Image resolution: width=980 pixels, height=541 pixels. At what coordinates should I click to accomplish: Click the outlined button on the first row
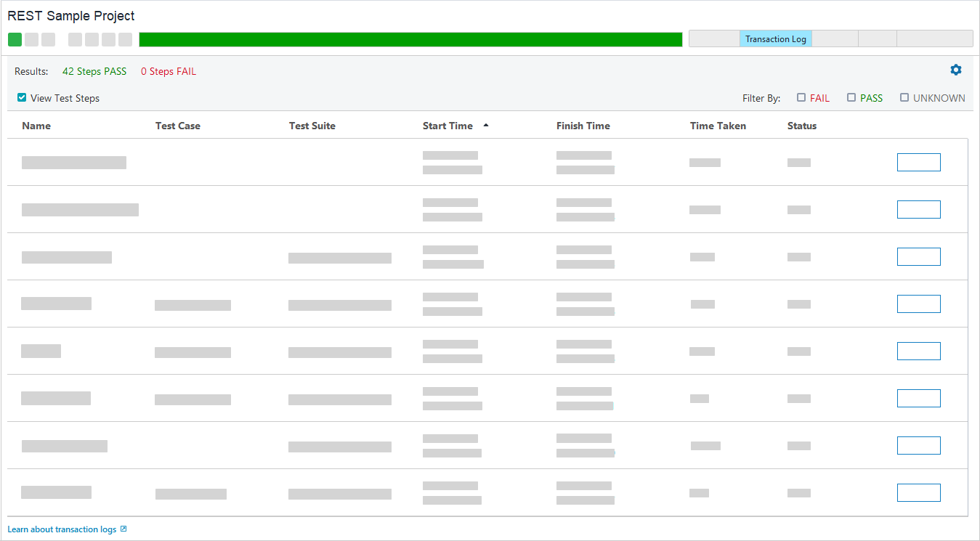(x=918, y=162)
